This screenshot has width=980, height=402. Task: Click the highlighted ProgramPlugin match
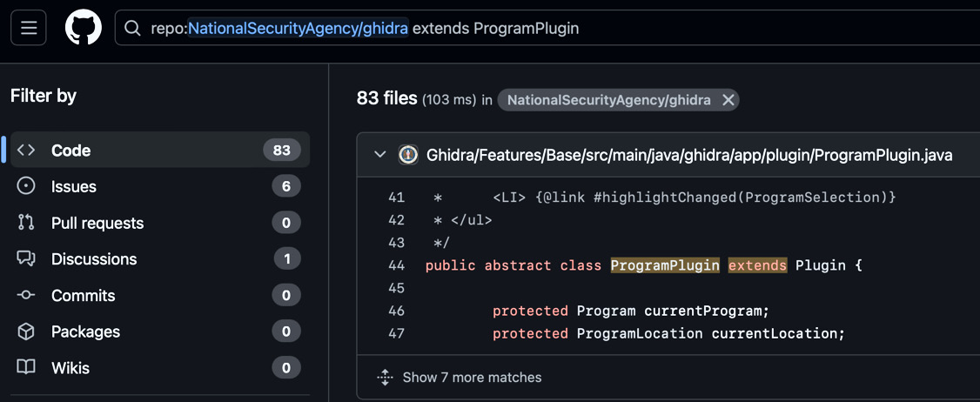(x=665, y=265)
